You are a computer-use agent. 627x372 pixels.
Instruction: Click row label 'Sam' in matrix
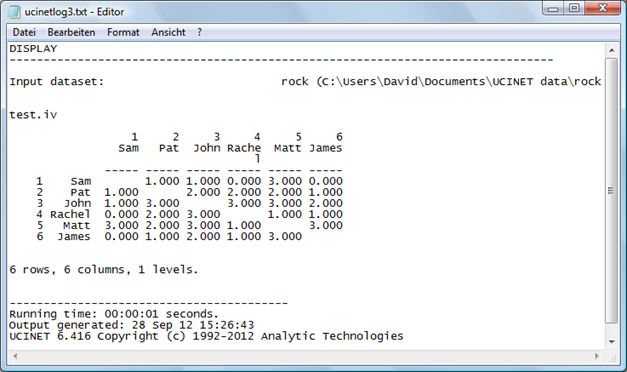81,182
